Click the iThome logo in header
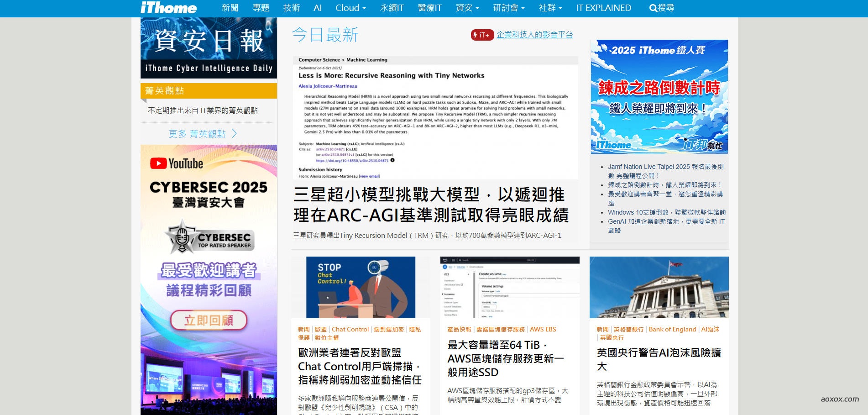Viewport: 868px width, 415px height. 168,8
